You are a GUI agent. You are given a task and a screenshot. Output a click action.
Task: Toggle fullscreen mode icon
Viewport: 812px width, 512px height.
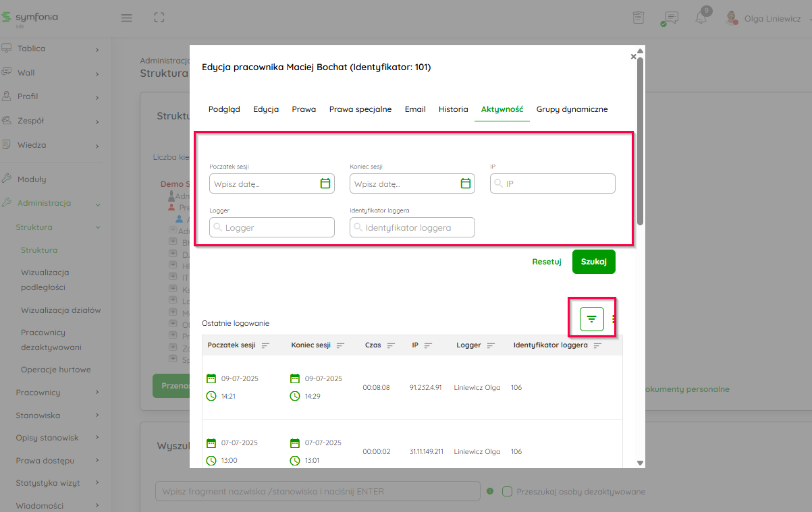click(x=159, y=18)
